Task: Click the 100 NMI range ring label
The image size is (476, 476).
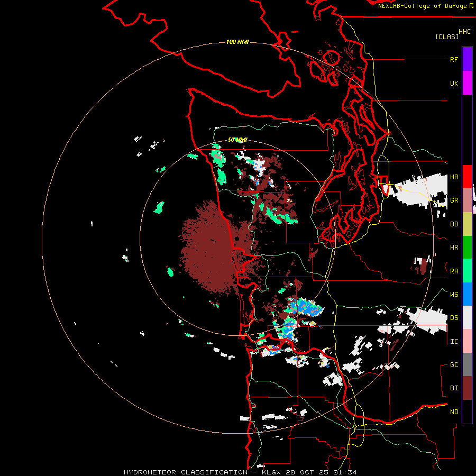Action: coord(237,42)
